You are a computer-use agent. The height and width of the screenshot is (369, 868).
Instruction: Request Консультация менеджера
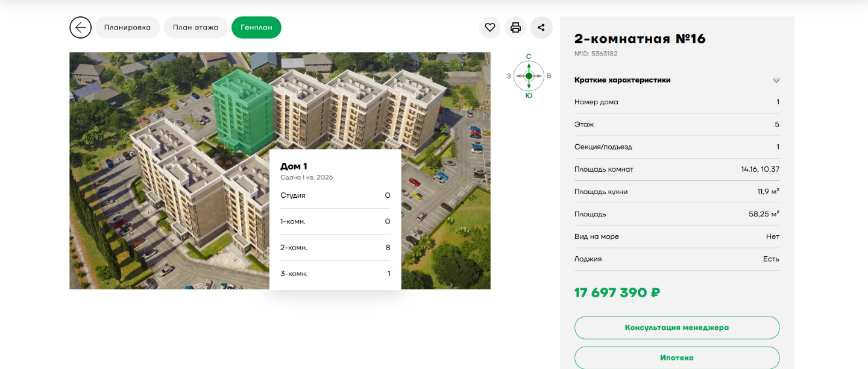677,327
